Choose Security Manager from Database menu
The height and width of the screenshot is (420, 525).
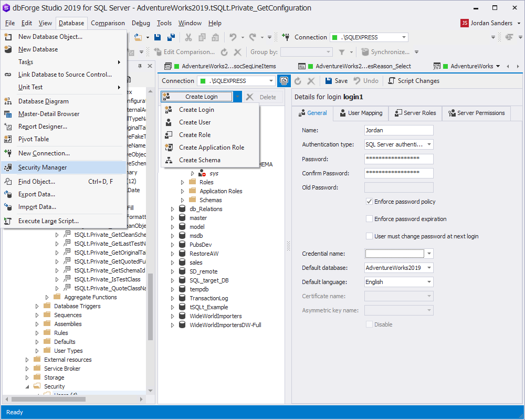pyautogui.click(x=64, y=167)
